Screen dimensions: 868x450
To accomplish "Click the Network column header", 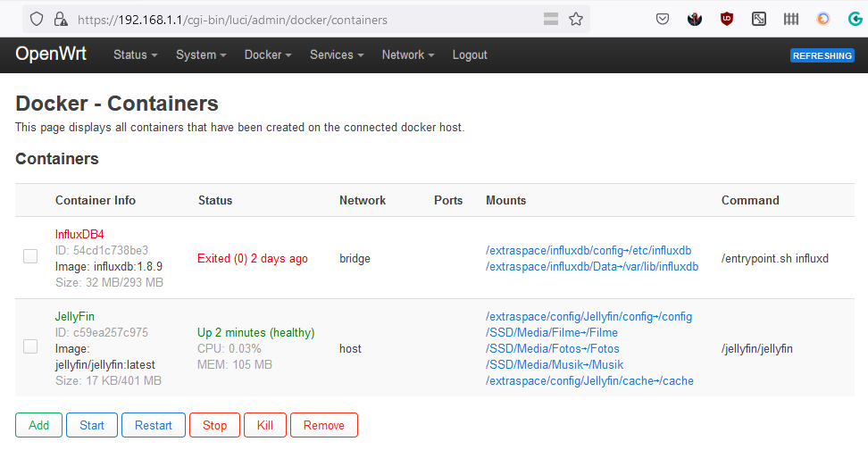I will [x=363, y=200].
